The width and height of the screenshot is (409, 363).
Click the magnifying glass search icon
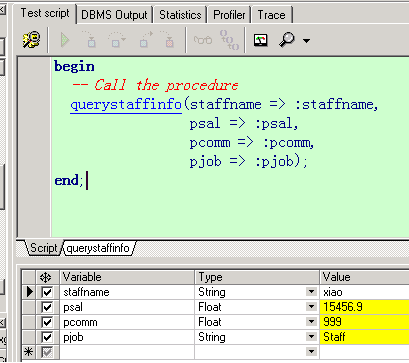pos(287,40)
